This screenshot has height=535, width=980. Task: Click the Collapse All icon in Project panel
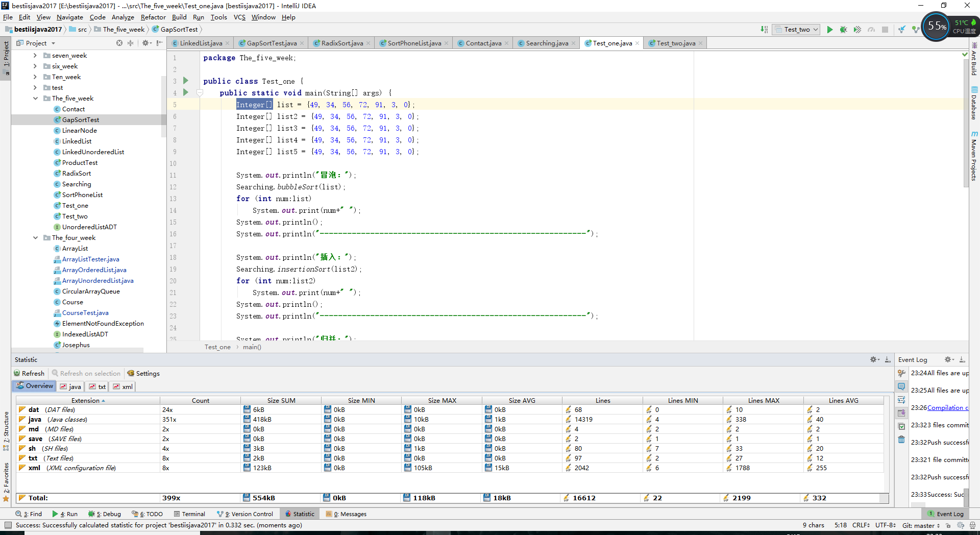point(131,43)
